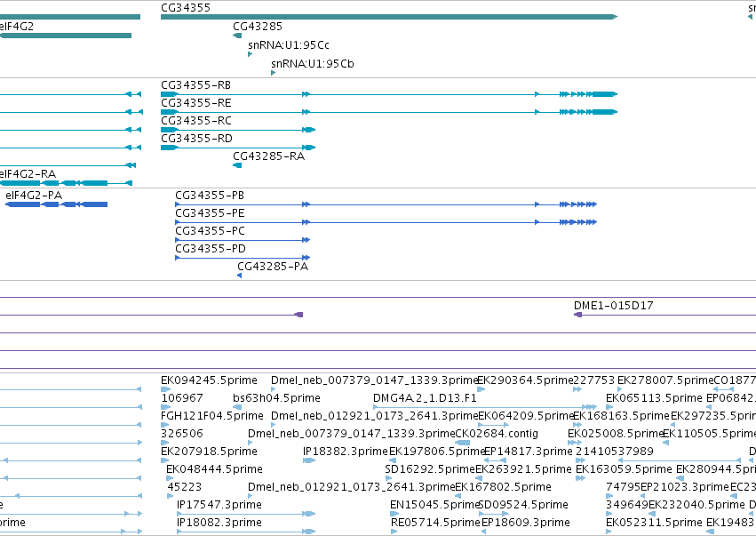Click the SD09524.5prime label
756x536 pixels.
tap(523, 505)
